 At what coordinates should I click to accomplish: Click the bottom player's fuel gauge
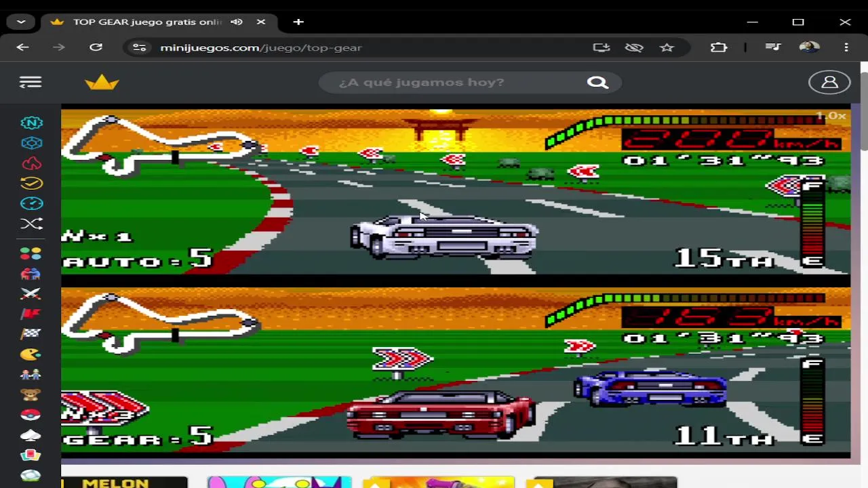812,401
